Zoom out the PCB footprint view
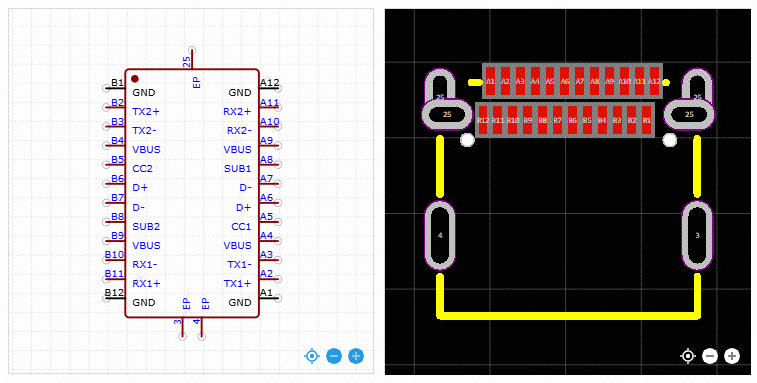 pos(710,356)
